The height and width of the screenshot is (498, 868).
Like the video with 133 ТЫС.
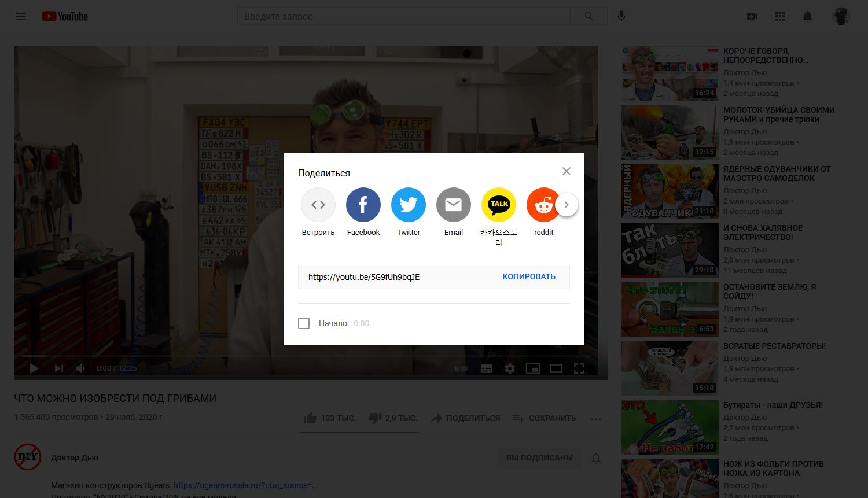(330, 418)
